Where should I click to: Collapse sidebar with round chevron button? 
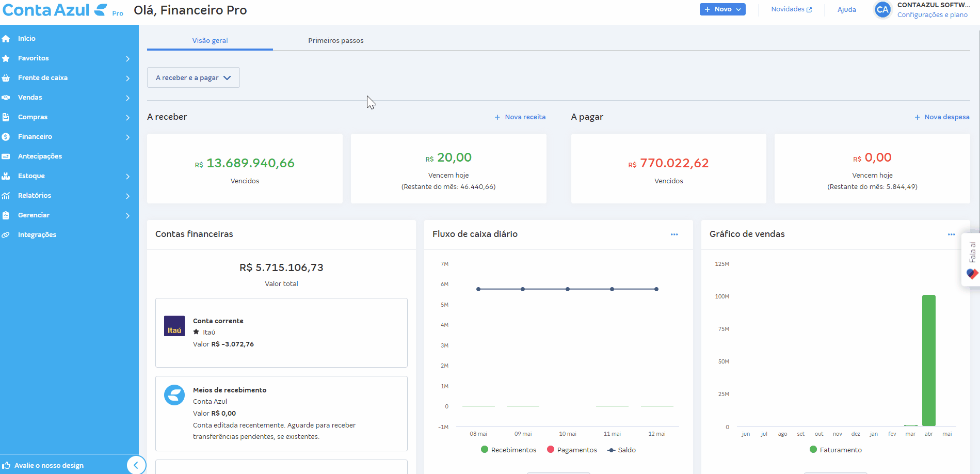tap(136, 465)
